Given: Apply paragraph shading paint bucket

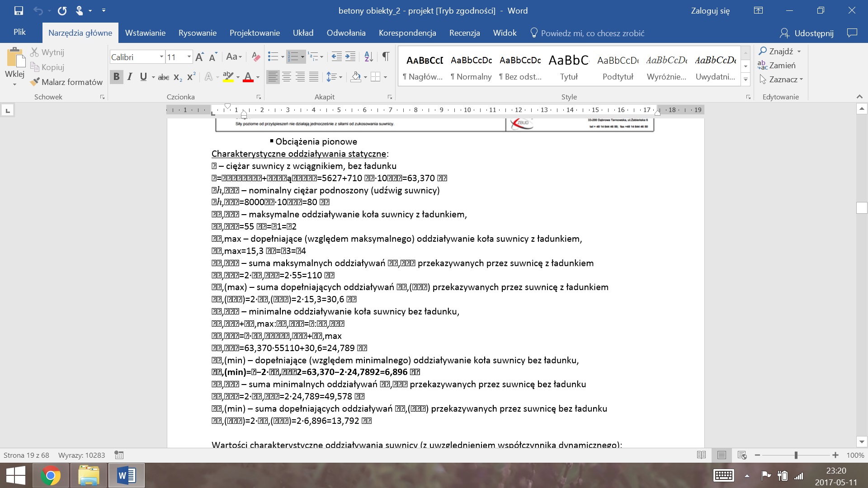Looking at the screenshot, I should [356, 77].
